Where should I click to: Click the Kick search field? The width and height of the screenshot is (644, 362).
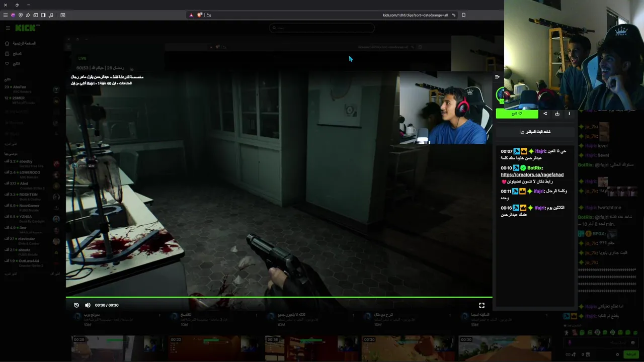(x=322, y=28)
